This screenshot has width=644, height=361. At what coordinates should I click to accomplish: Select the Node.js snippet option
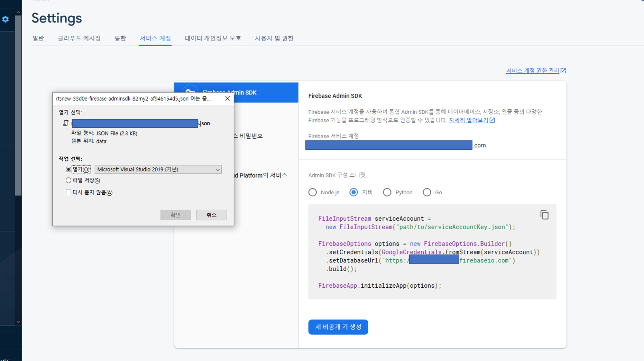313,192
